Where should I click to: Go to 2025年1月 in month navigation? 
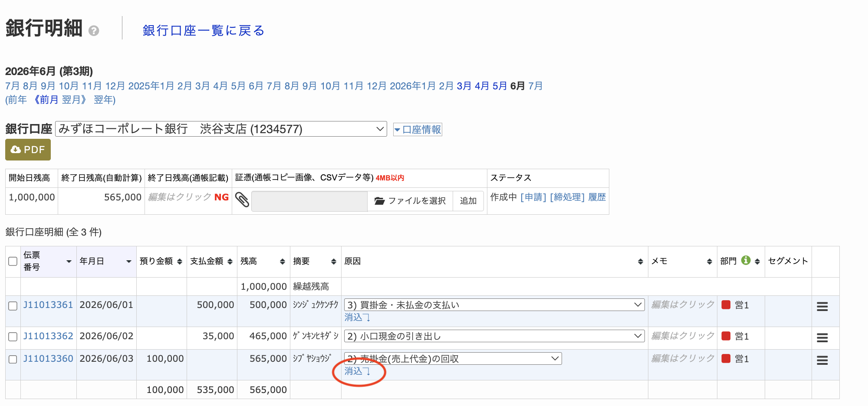tap(151, 86)
